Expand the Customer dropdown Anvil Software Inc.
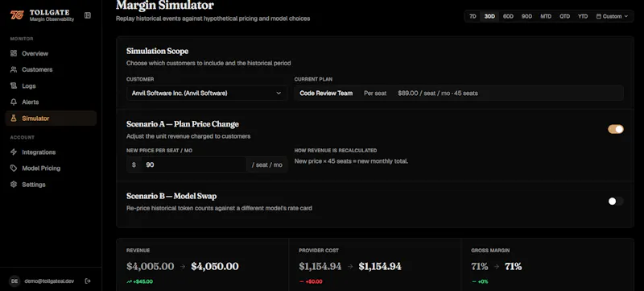The image size is (644, 291). [x=207, y=94]
